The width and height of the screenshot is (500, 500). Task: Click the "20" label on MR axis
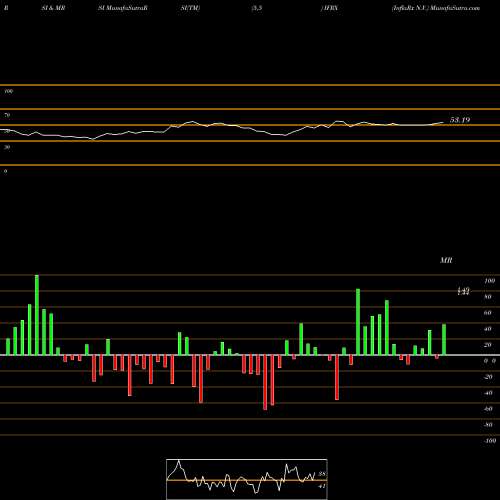[488, 345]
